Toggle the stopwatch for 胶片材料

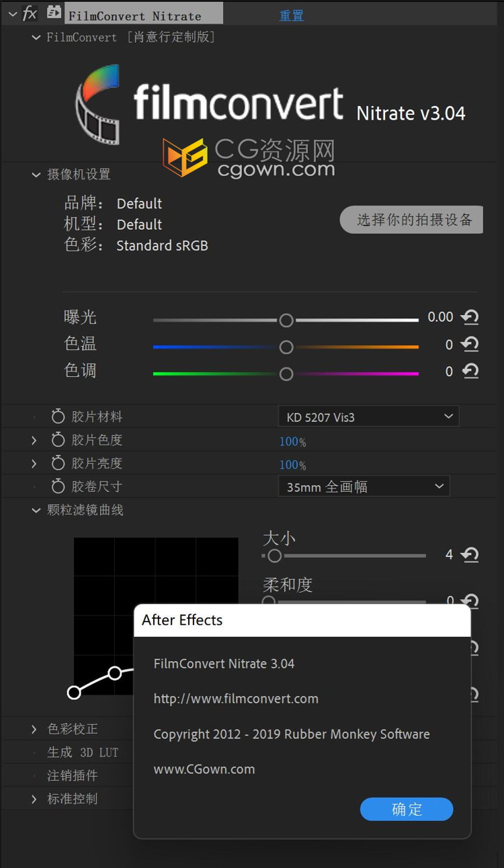pyautogui.click(x=58, y=417)
